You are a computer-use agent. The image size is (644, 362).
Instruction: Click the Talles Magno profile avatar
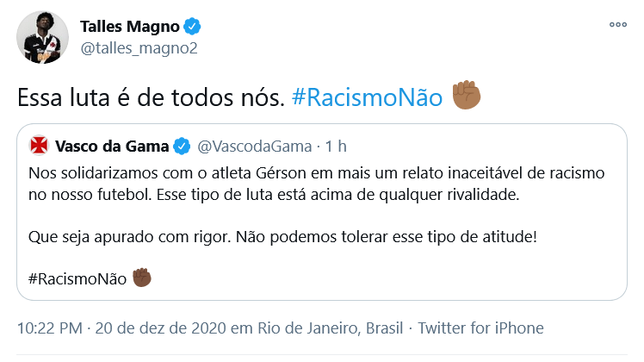(x=41, y=38)
